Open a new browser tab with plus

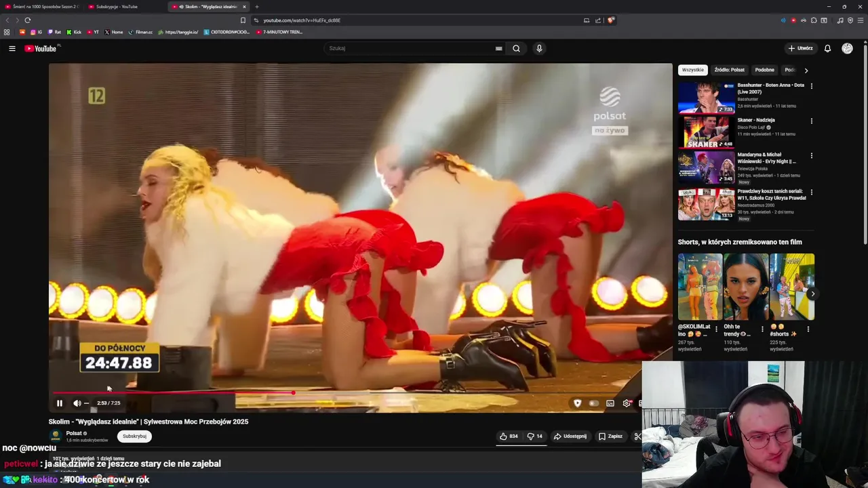pos(256,7)
